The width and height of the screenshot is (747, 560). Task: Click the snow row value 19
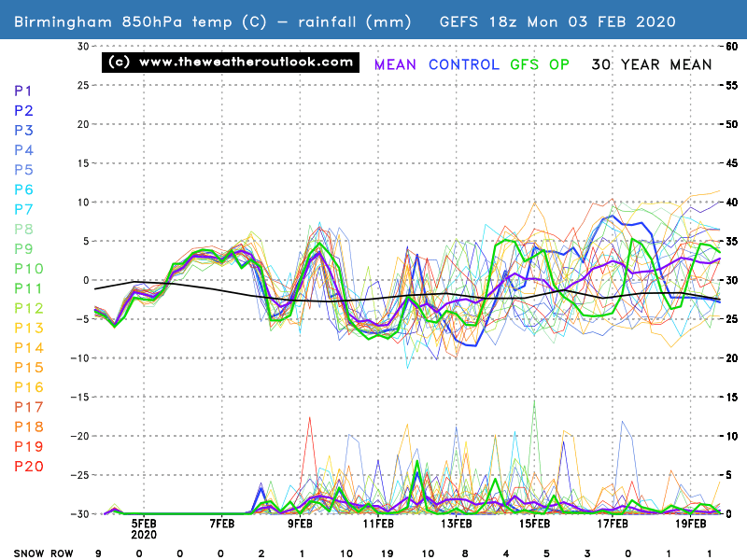point(385,553)
